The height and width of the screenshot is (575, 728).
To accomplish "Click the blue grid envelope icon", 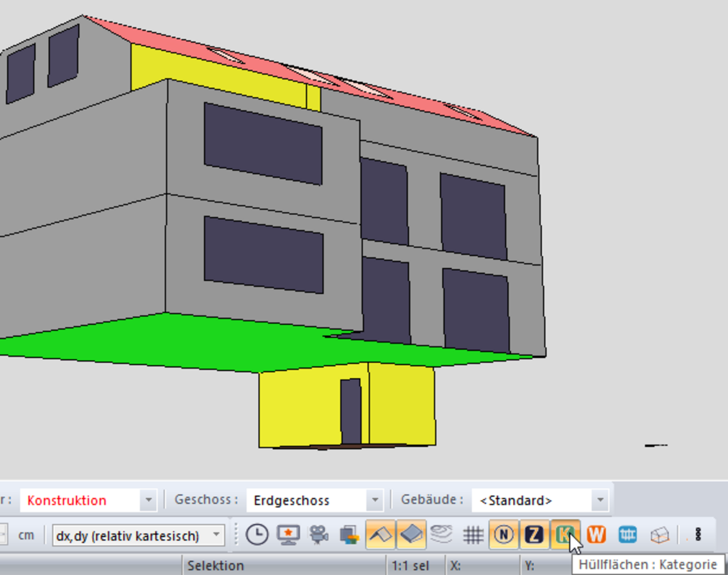I will click(x=627, y=535).
